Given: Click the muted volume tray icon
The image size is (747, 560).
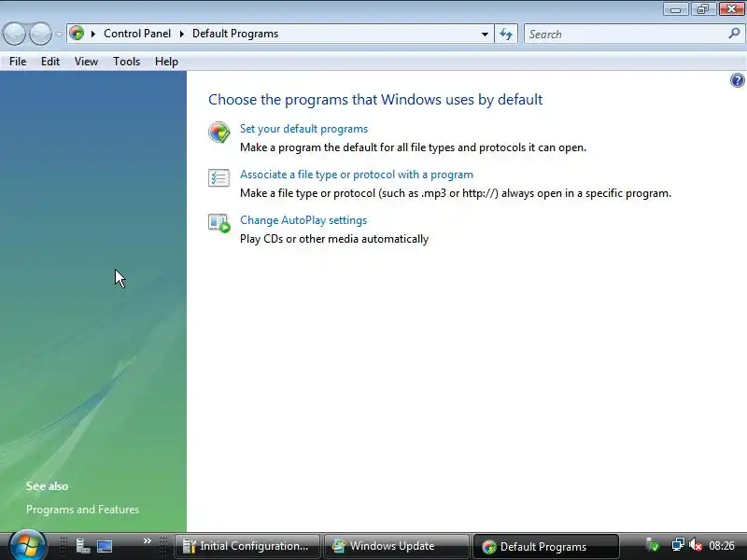Looking at the screenshot, I should click(x=696, y=545).
